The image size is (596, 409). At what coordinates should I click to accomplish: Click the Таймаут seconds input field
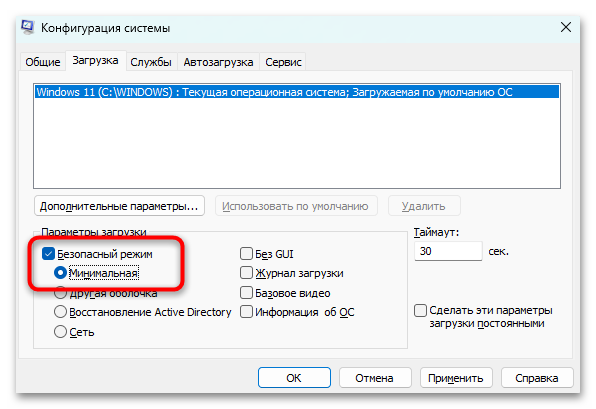(x=448, y=251)
